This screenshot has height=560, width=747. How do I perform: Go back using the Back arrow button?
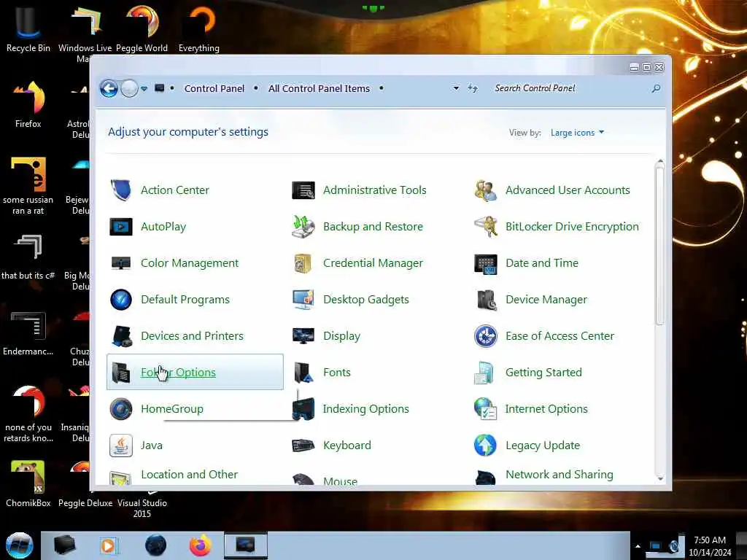point(109,88)
